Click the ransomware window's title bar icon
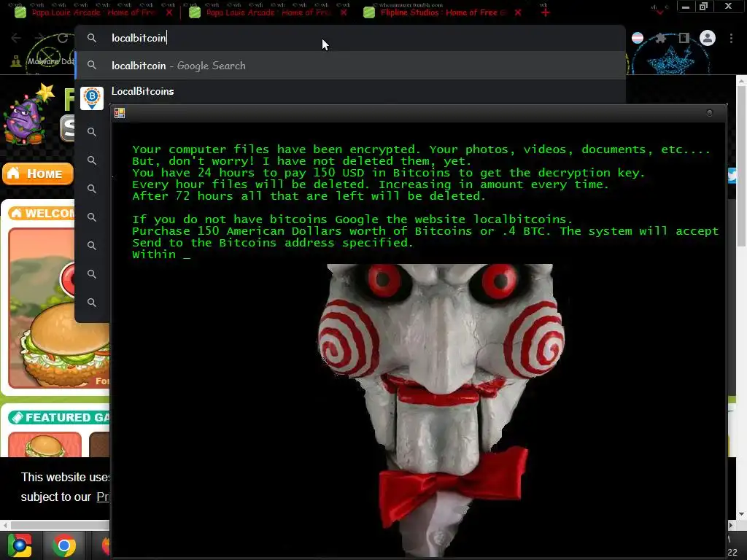The image size is (747, 560). (120, 113)
